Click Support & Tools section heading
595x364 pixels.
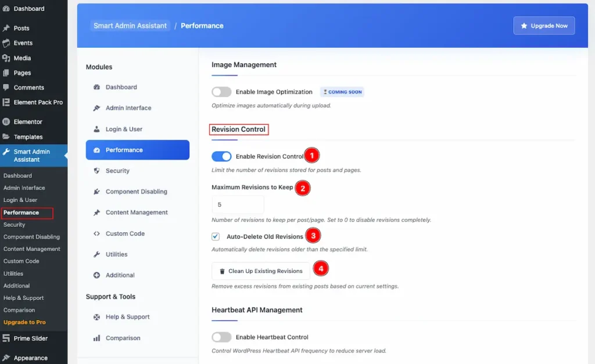pyautogui.click(x=110, y=297)
